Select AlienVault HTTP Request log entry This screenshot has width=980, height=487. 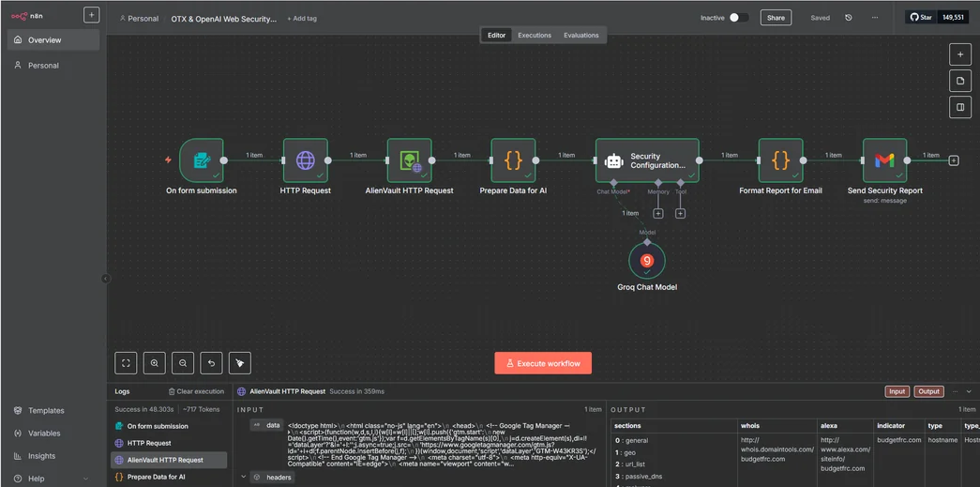coord(169,460)
